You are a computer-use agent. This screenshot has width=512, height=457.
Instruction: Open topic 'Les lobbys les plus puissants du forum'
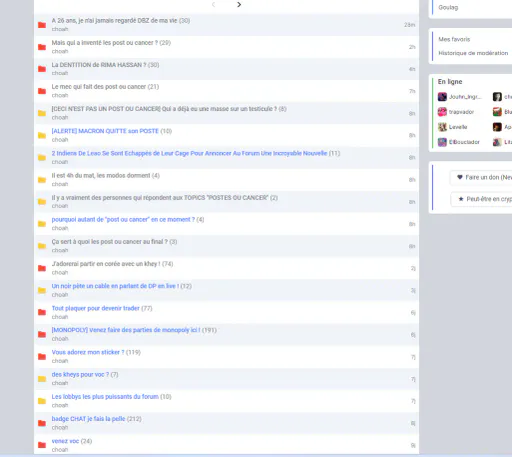[105, 396]
